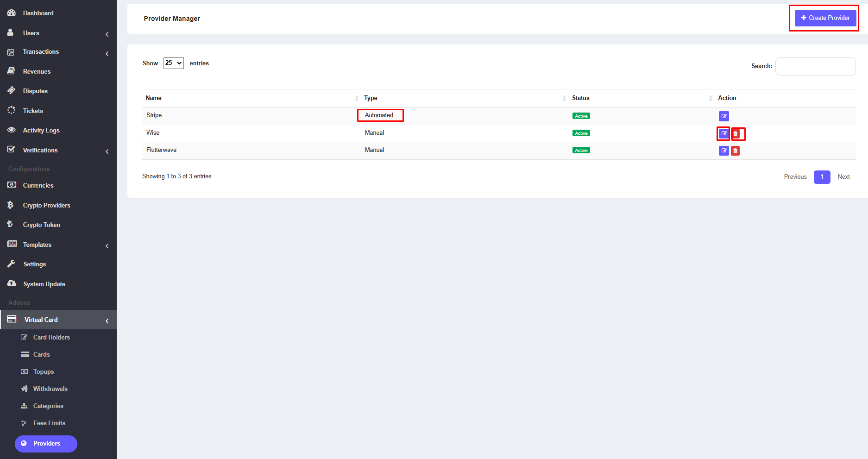Delete the Flutterwave provider via trash icon
Screen dimensions: 868x459
tap(736, 151)
